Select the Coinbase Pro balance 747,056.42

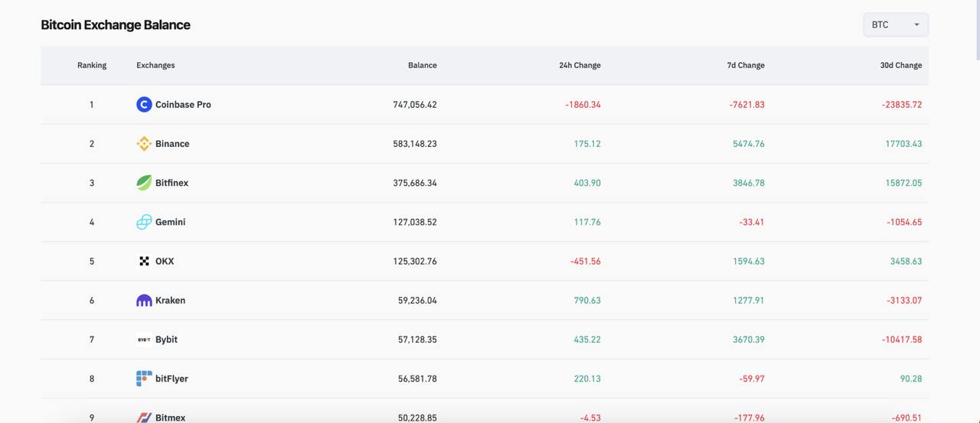tap(415, 104)
